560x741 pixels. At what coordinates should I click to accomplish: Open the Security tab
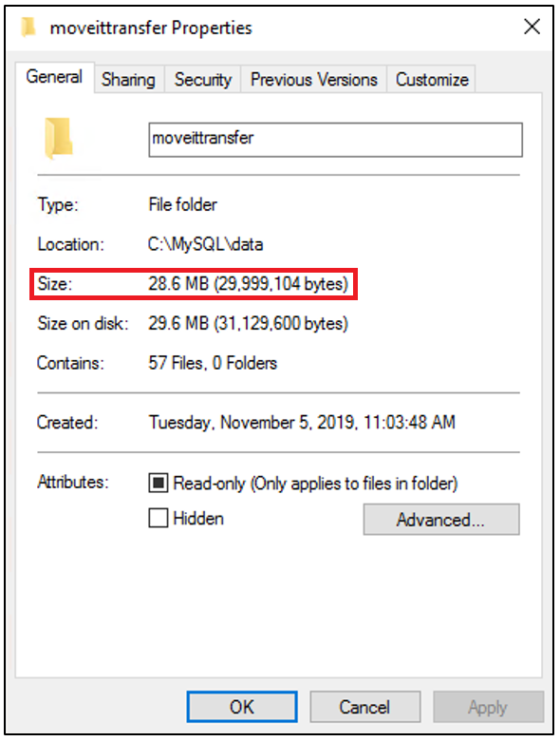coord(203,80)
